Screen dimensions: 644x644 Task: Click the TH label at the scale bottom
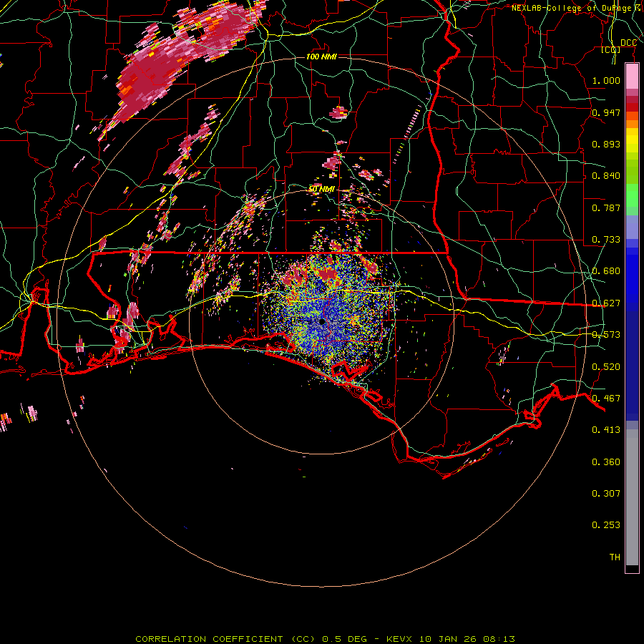pos(615,557)
